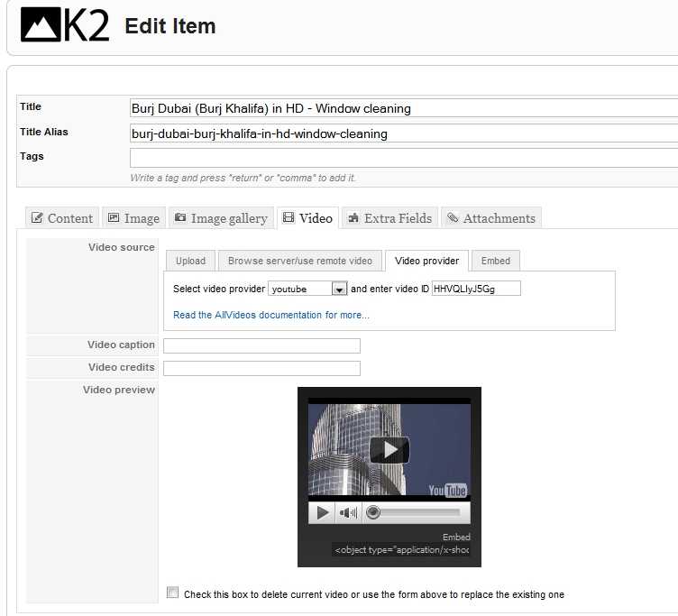Open the AllVideos documentation link
This screenshot has height=616, width=678.
(271, 315)
